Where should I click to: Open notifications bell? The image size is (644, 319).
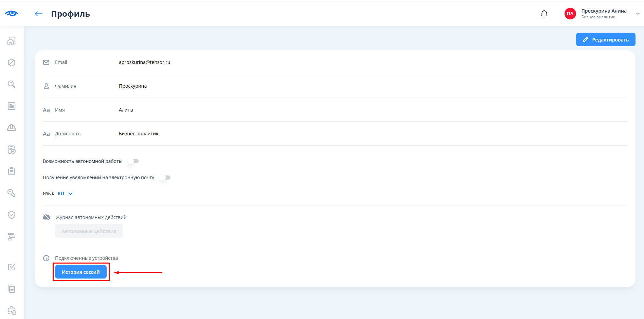coord(544,14)
